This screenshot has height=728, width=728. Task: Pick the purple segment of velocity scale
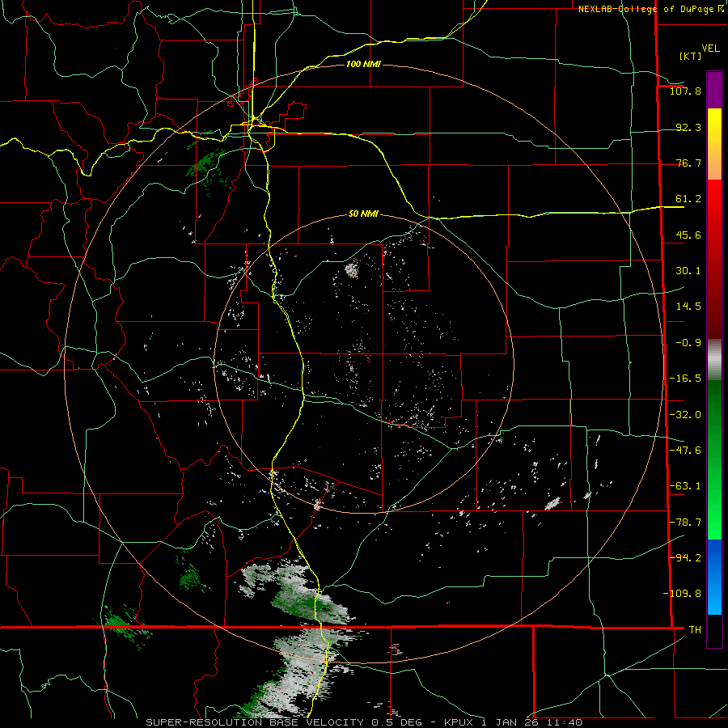[714, 91]
